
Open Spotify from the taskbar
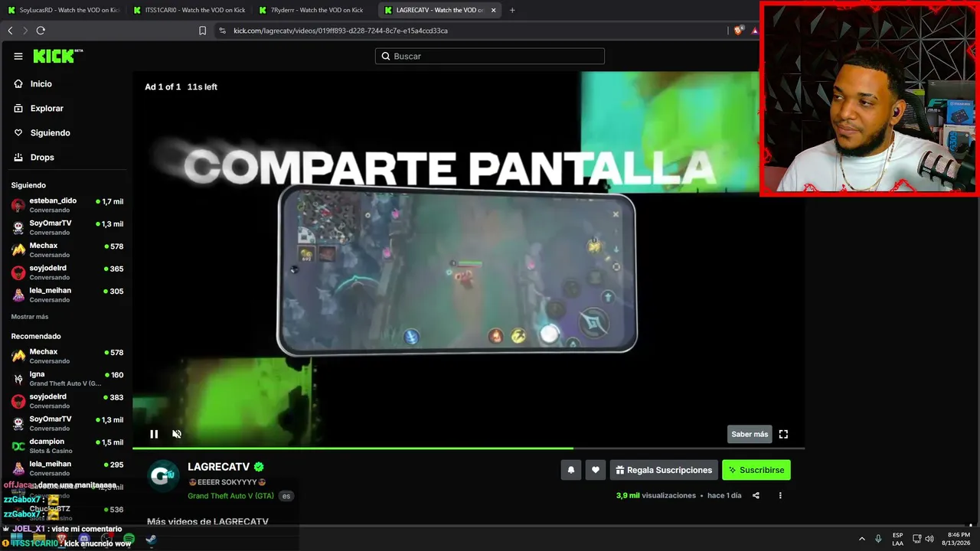click(129, 540)
